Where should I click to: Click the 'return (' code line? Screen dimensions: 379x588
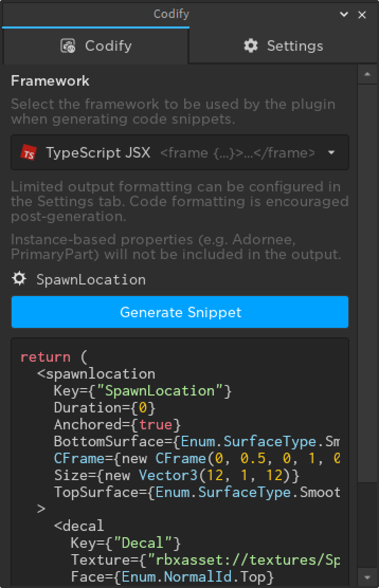pyautogui.click(x=53, y=357)
